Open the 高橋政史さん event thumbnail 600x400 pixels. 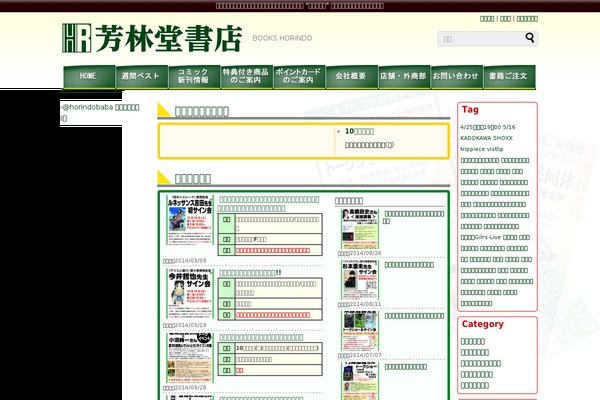360,229
